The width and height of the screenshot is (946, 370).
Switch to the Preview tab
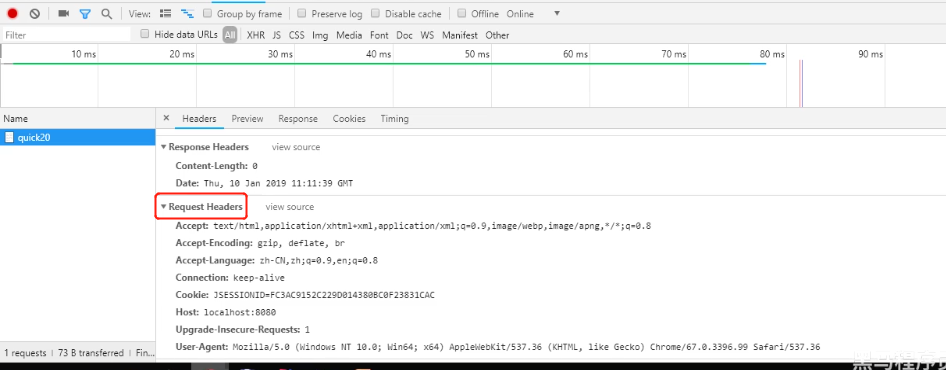tap(247, 119)
